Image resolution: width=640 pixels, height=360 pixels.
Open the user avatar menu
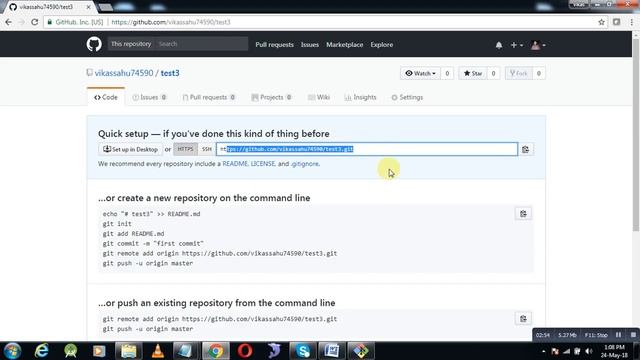point(538,45)
